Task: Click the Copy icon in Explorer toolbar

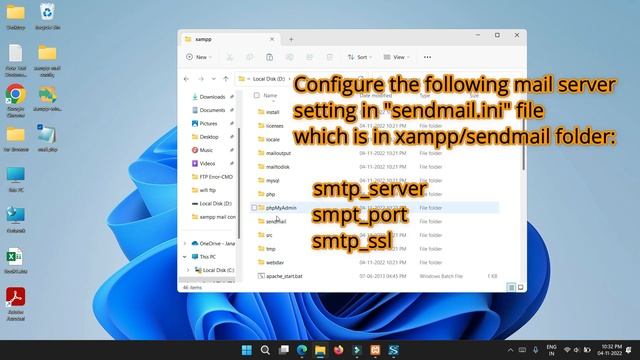Action: [250, 57]
